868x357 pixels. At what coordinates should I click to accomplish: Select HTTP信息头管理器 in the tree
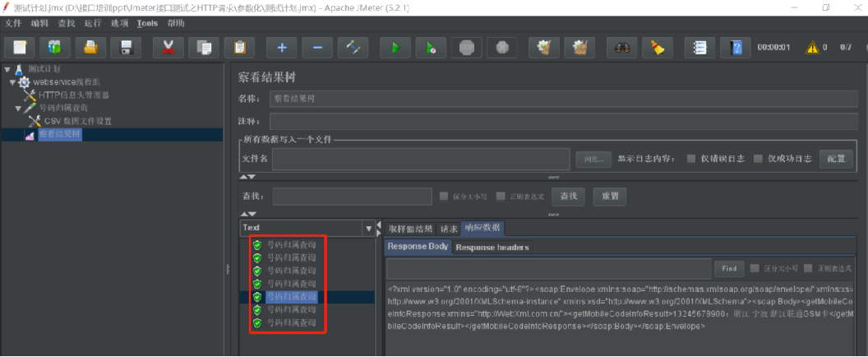[74, 95]
